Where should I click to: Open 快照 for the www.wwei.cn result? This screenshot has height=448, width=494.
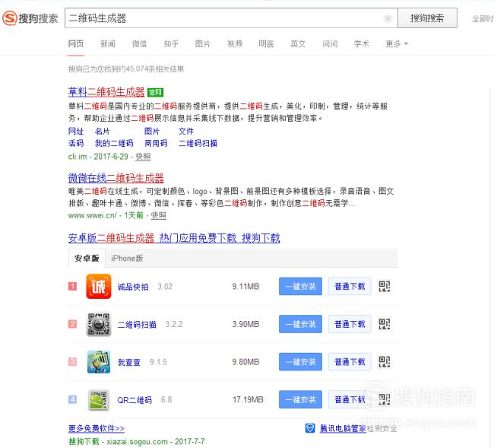point(159,215)
